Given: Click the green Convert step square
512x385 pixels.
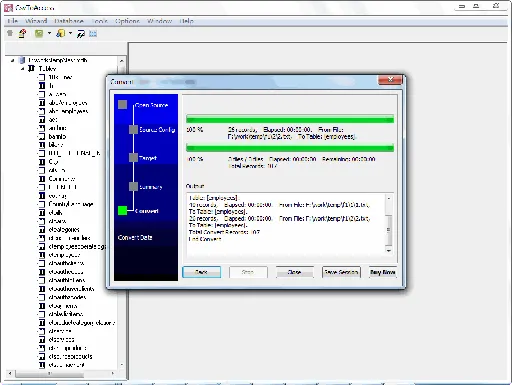Looking at the screenshot, I should [x=123, y=210].
